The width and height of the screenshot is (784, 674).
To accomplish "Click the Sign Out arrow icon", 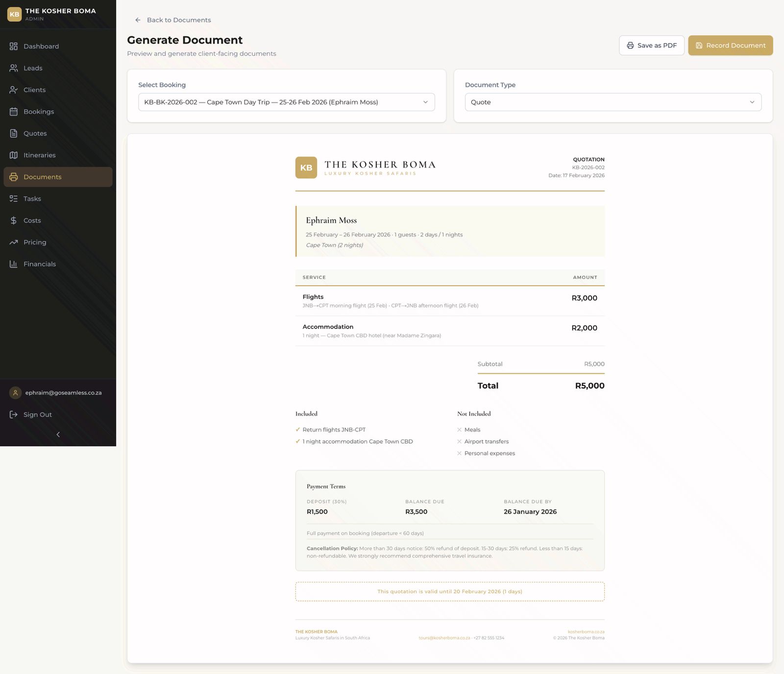I will click(x=14, y=415).
